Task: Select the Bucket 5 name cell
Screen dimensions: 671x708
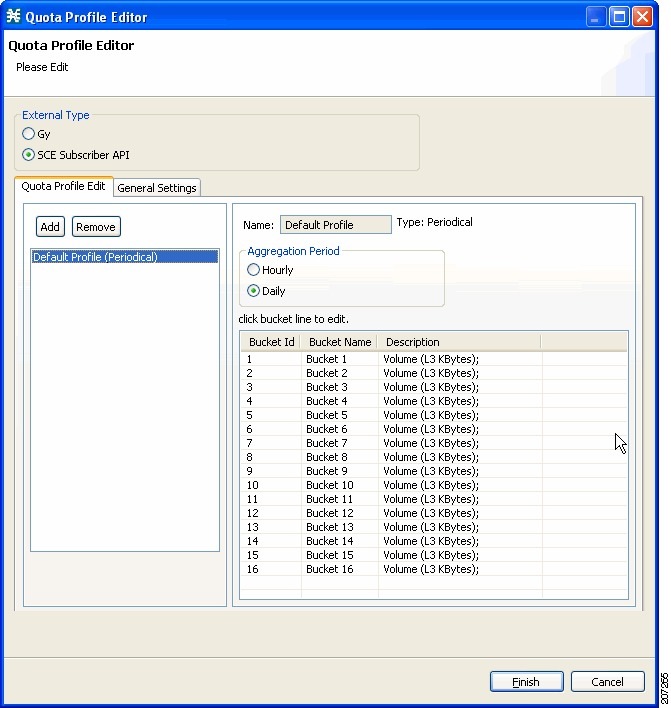Action: coord(340,415)
